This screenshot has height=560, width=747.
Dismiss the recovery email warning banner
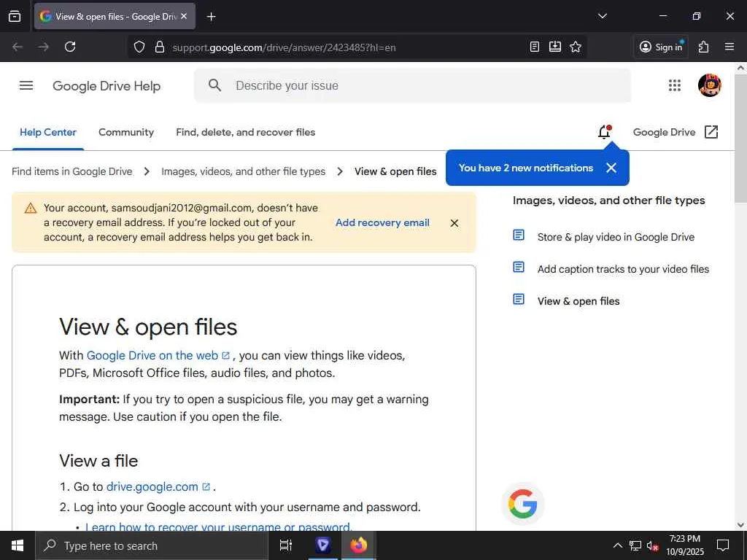pos(454,223)
